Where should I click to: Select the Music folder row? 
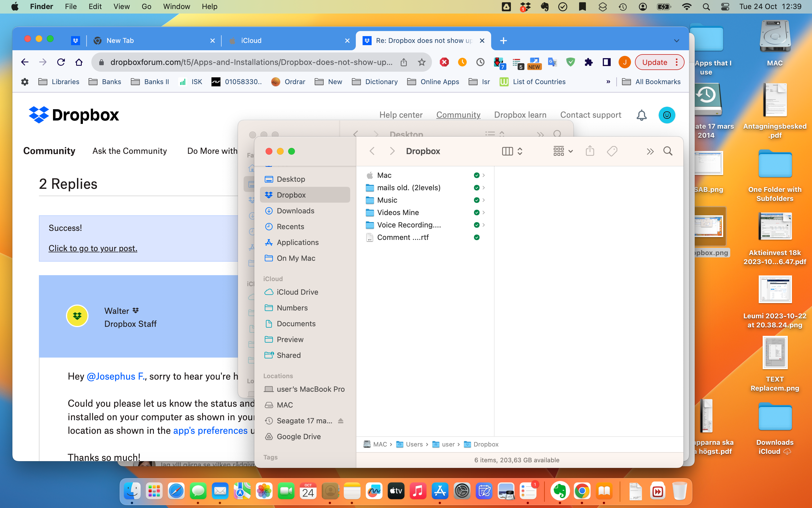point(425,200)
